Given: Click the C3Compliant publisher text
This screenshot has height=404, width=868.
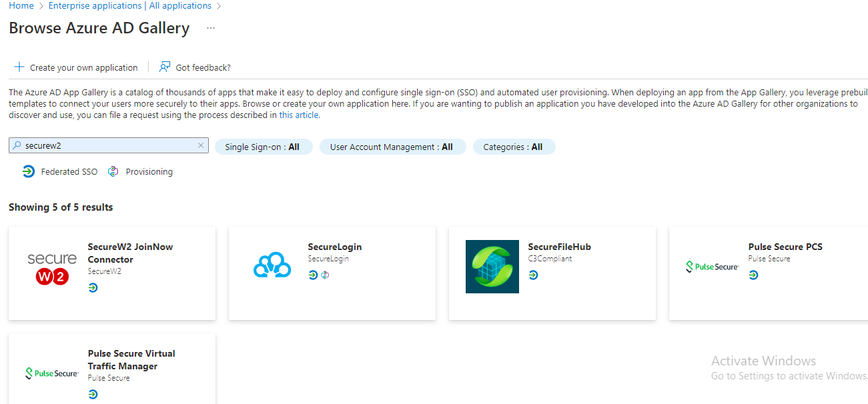Looking at the screenshot, I should [x=550, y=259].
